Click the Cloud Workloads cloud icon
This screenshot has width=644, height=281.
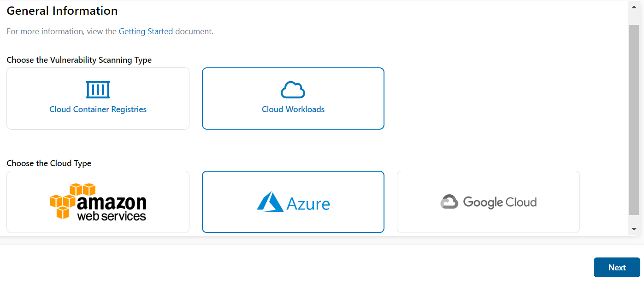[293, 90]
